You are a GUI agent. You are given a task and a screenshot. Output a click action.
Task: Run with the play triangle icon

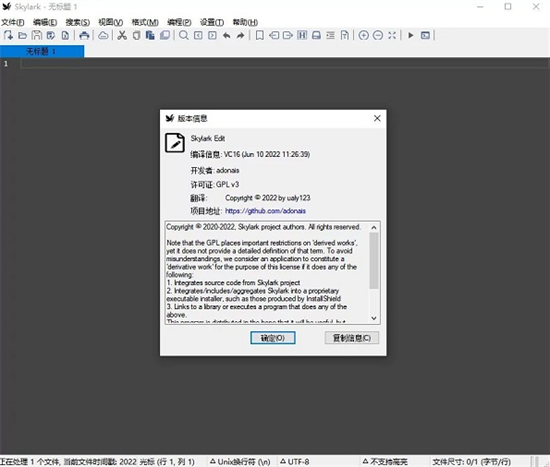pyautogui.click(x=411, y=35)
